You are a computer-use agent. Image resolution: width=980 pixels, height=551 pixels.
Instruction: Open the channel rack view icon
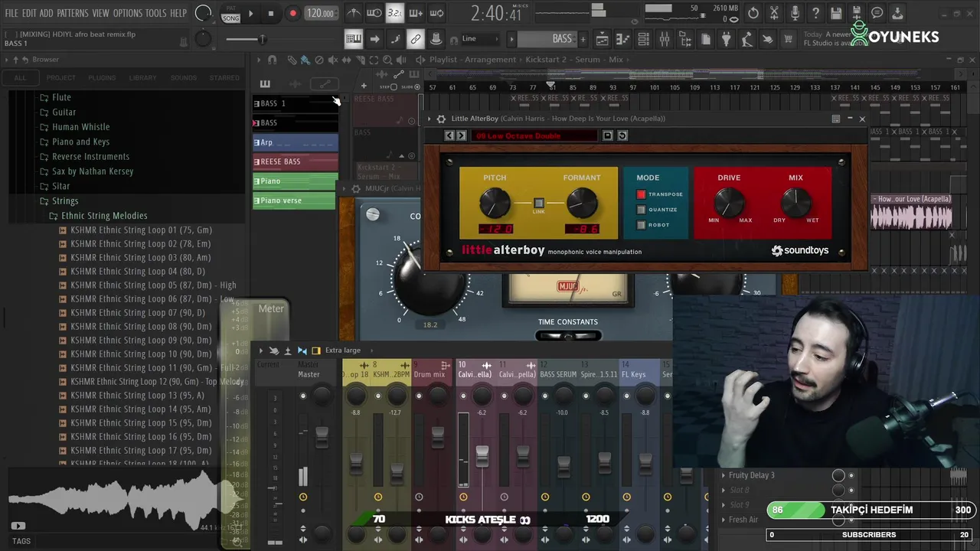pos(644,39)
